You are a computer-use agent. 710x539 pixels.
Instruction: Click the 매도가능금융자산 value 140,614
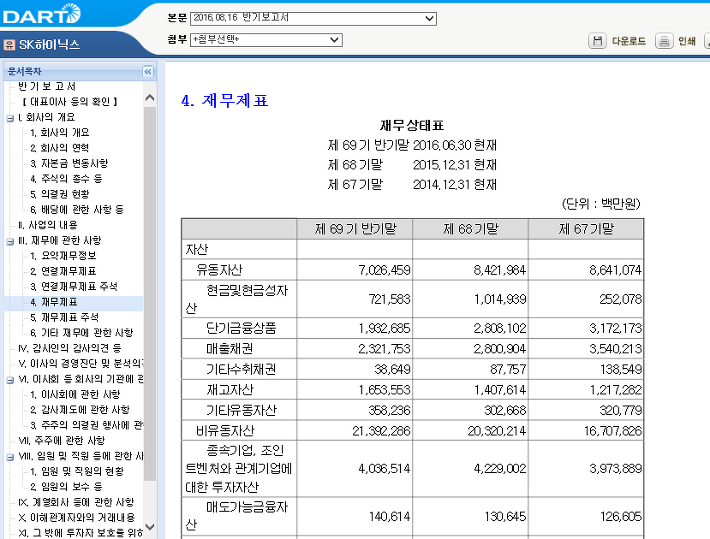(389, 516)
